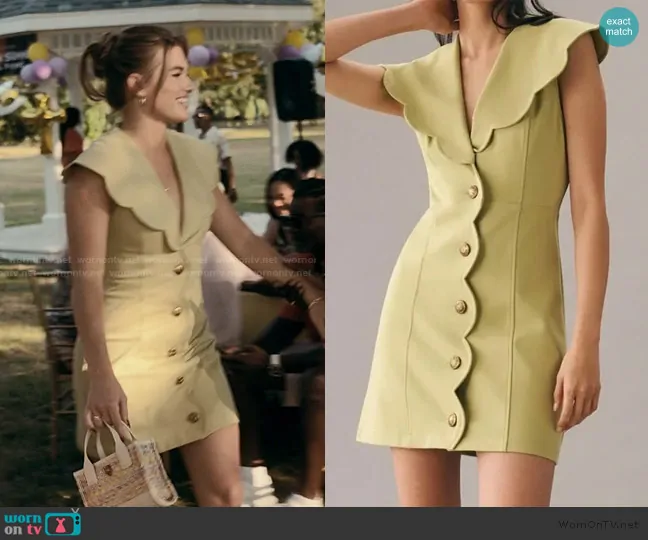Screen dimensions: 648x540
Task: Select the right product model photo
Action: click(486, 253)
